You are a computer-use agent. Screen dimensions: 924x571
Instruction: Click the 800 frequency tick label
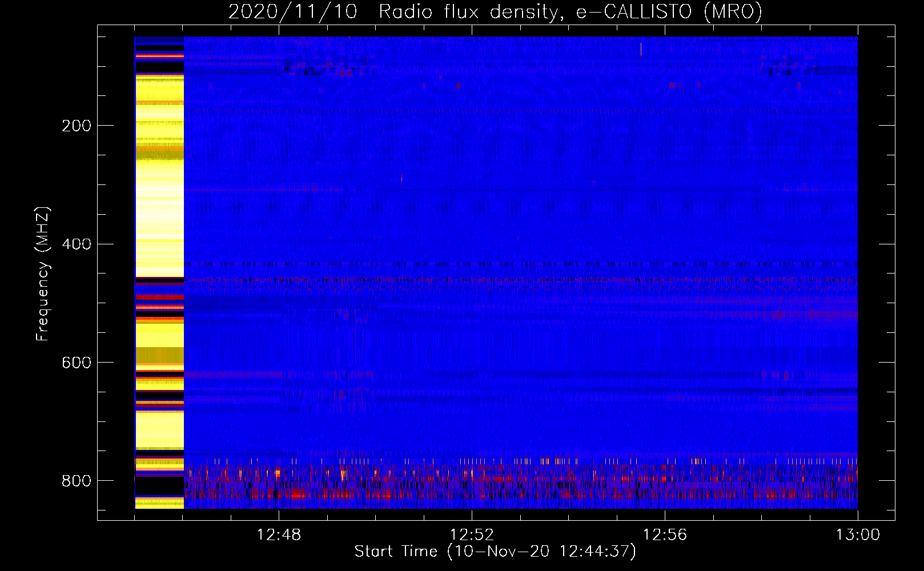click(77, 481)
